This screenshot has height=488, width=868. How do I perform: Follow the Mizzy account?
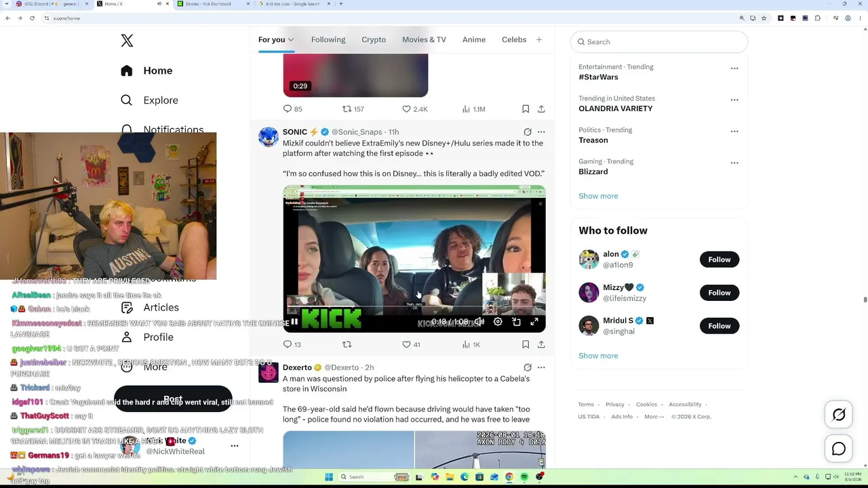[719, 293]
